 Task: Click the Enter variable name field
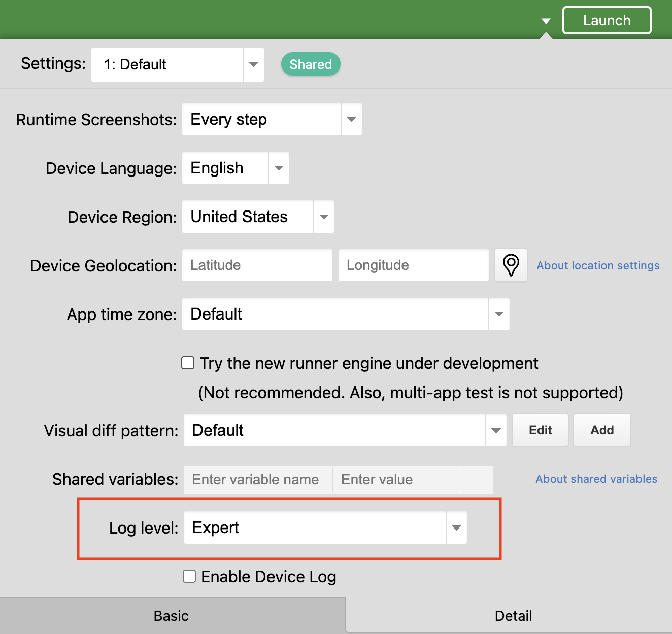click(x=258, y=479)
